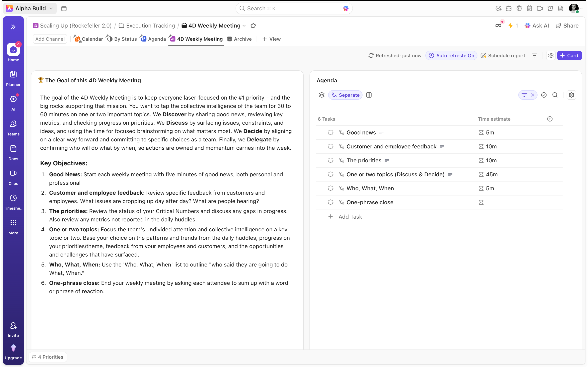Open the Alpha Build workspace dropdown

[x=30, y=8]
